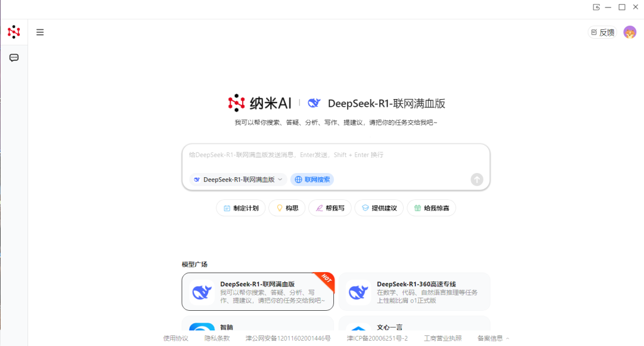The width and height of the screenshot is (644, 346).
Task: Open the 津ICP备20006251号-2 link
Action: pyautogui.click(x=377, y=338)
